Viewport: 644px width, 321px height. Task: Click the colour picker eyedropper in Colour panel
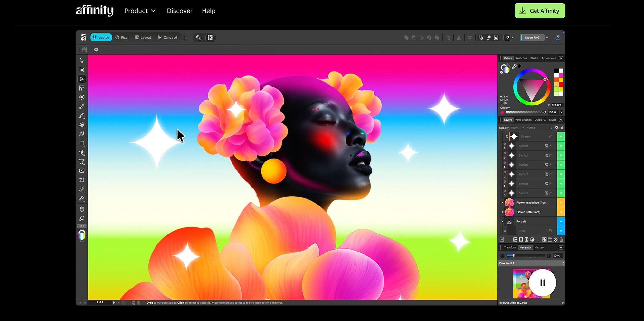[515, 66]
